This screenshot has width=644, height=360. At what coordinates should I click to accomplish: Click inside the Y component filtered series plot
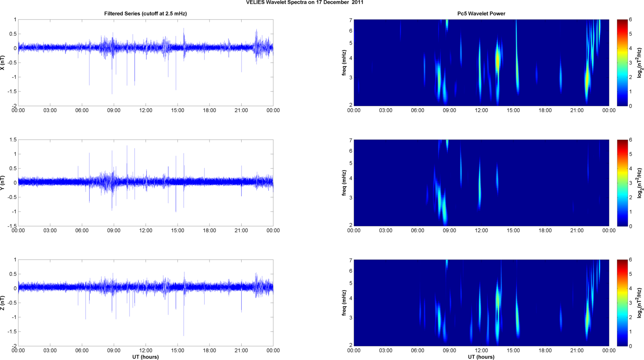(x=146, y=183)
